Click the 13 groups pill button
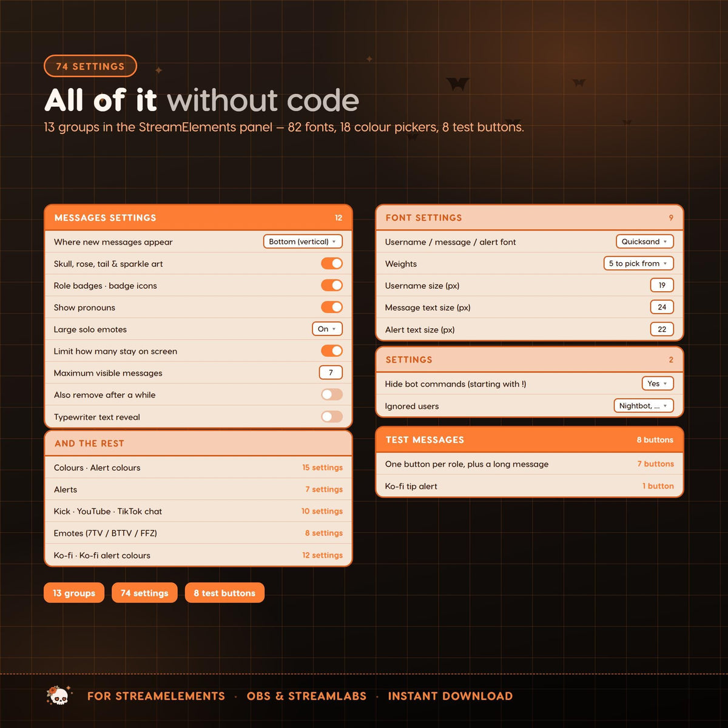This screenshot has width=728, height=728. click(74, 593)
